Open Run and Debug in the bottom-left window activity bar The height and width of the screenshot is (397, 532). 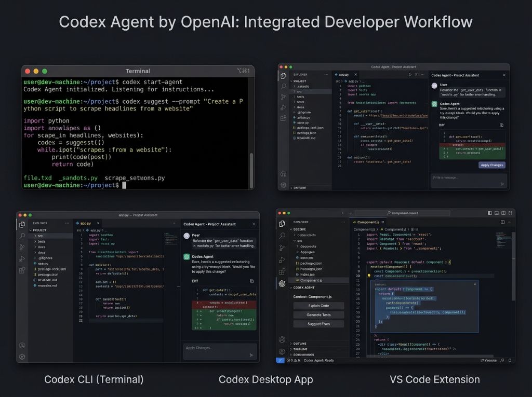22,259
